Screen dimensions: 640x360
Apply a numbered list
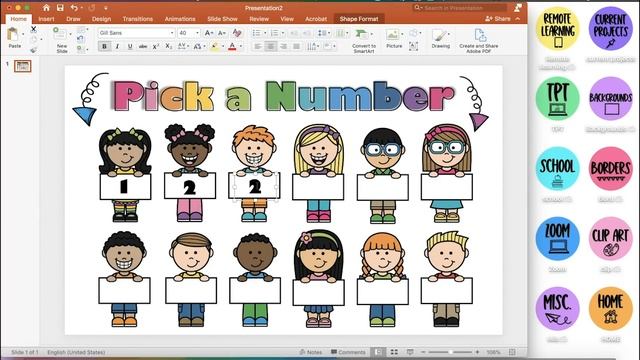click(x=274, y=33)
